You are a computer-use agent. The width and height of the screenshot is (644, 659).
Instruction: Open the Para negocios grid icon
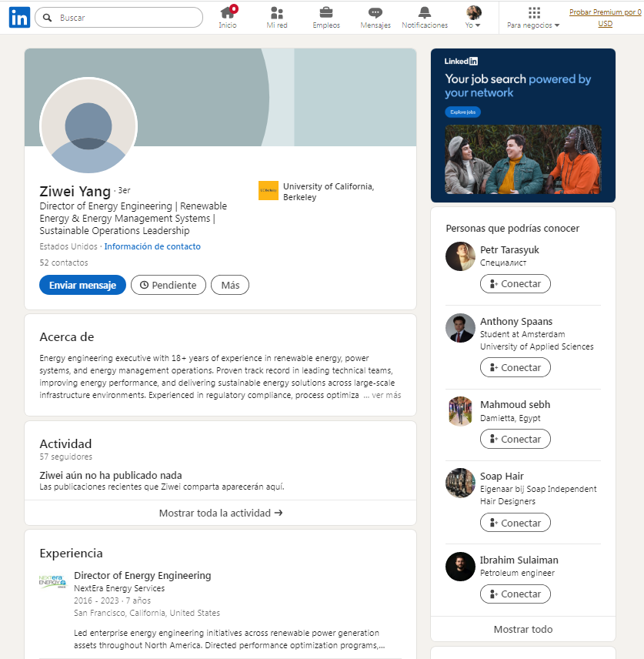click(x=534, y=12)
